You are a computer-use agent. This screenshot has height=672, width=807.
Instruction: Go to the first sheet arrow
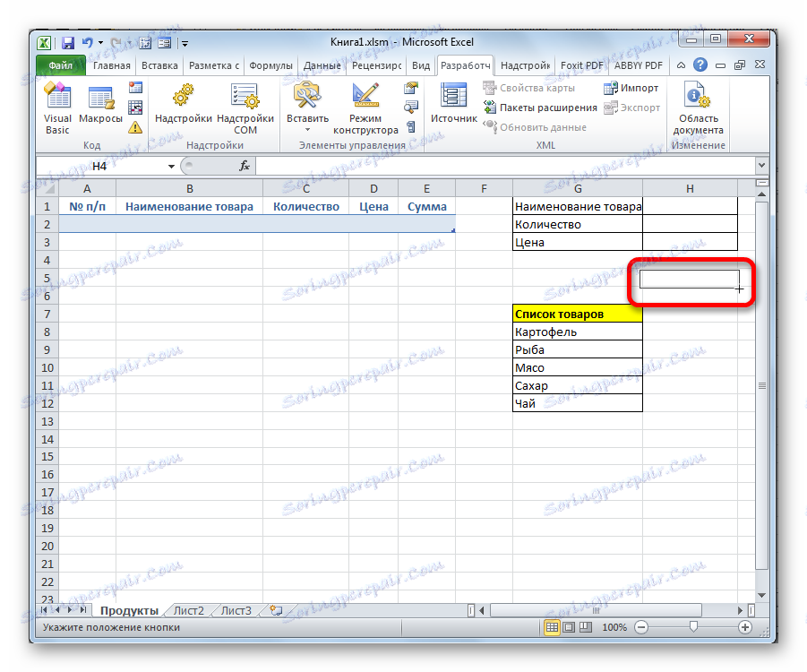click(x=44, y=610)
